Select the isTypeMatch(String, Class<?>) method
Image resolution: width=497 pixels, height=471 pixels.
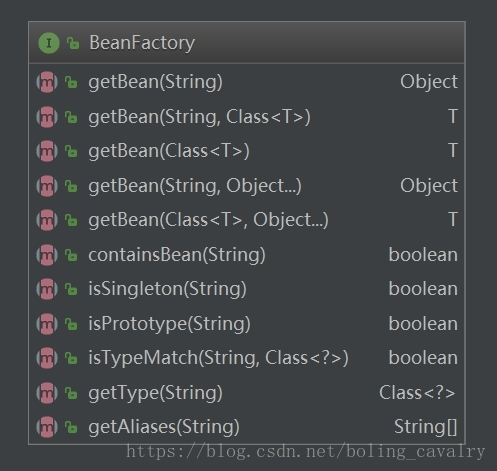pyautogui.click(x=247, y=358)
